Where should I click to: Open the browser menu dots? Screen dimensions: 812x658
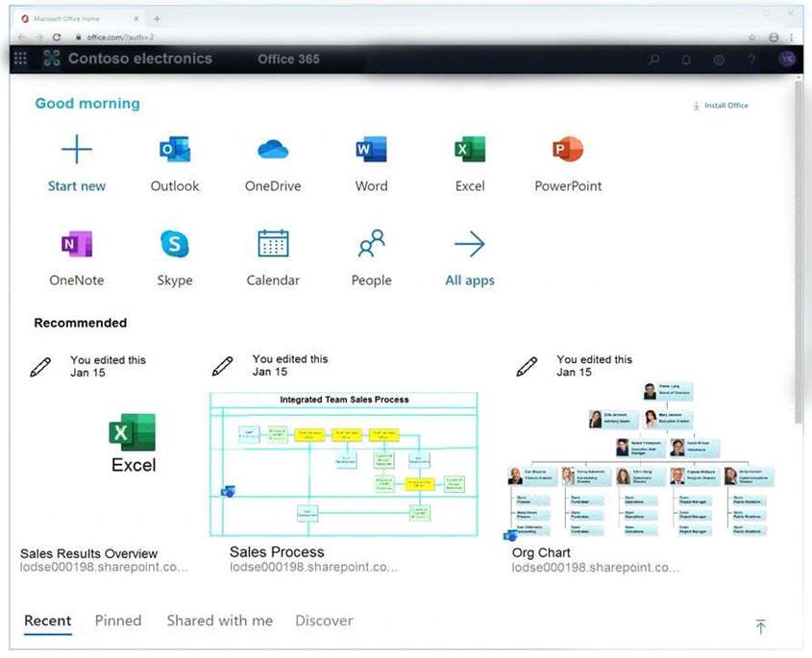click(x=791, y=37)
